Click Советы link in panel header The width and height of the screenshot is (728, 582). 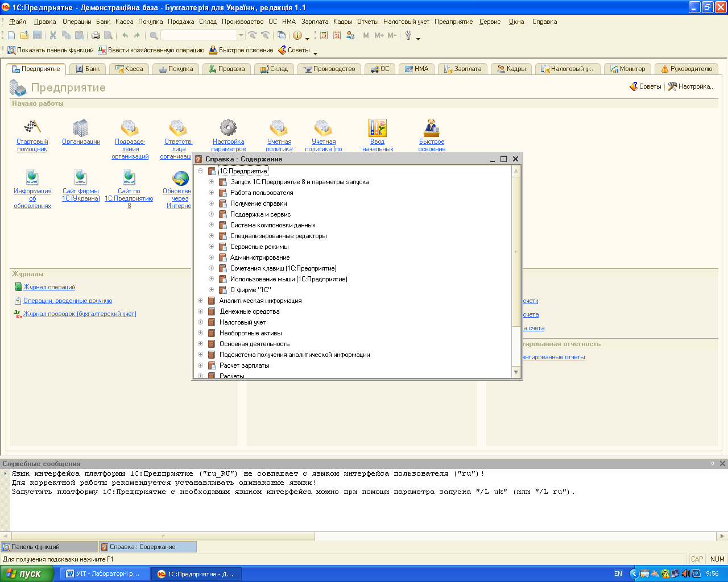coord(645,86)
